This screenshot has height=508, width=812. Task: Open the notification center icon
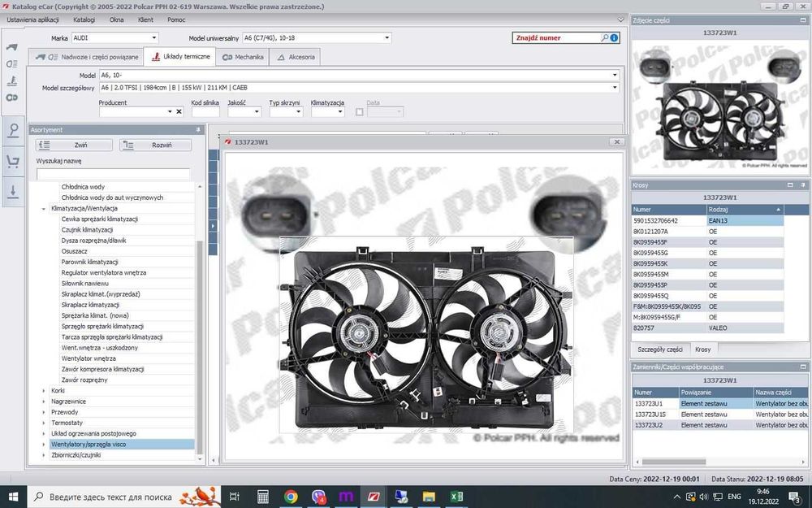(x=796, y=497)
